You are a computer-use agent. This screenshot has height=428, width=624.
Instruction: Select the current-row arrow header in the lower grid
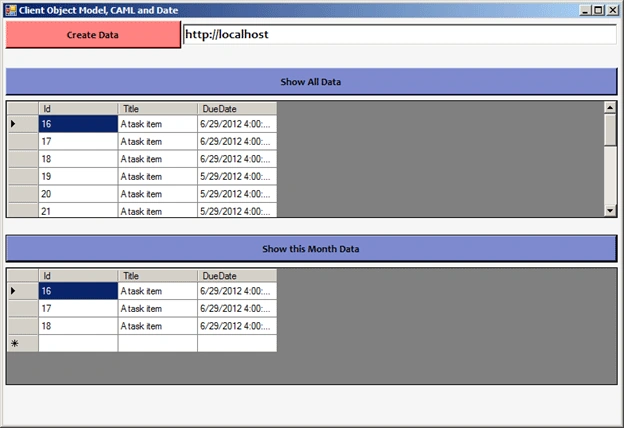pyautogui.click(x=23, y=291)
